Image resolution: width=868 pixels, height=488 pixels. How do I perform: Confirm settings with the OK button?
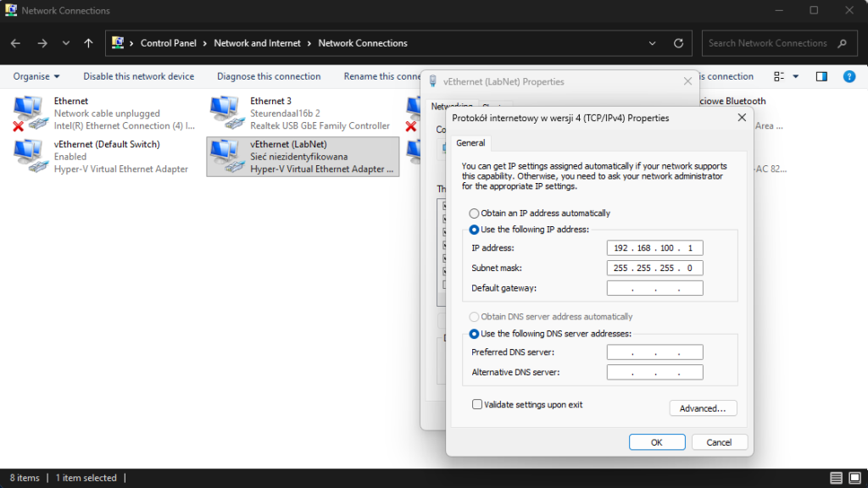657,441
